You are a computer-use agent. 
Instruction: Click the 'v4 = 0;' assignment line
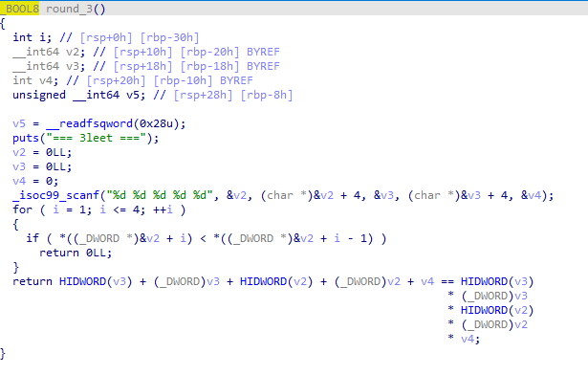[x=35, y=181]
